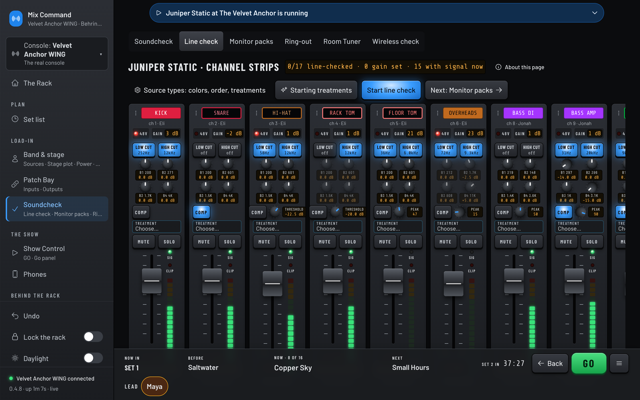Viewport: 640px width, 400px height.
Task: Click the threshold knob on HI-HAT compressor
Action: (275, 211)
